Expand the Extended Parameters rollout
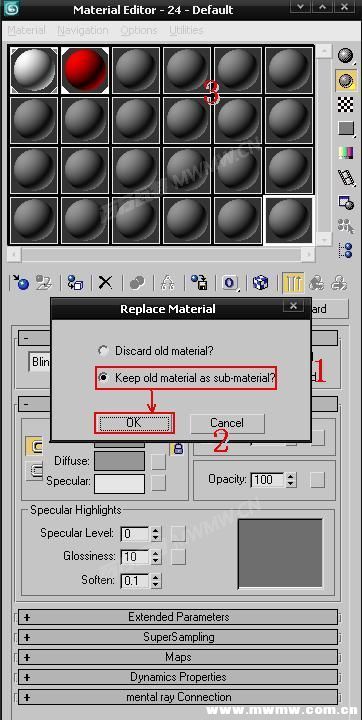The height and width of the screenshot is (720, 362). pos(178,617)
